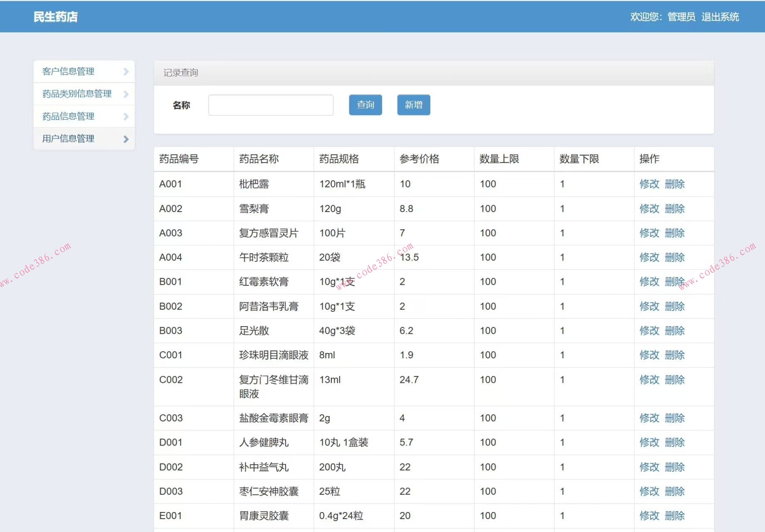The height and width of the screenshot is (532, 765).
Task: Edit row A004 午时茶颗粒 via 修改
Action: pos(649,257)
